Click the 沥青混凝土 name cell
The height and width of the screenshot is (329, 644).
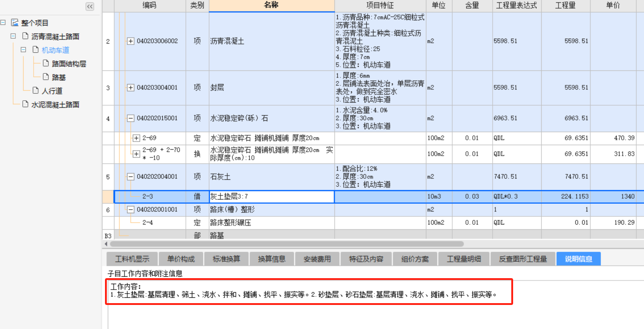tap(271, 41)
